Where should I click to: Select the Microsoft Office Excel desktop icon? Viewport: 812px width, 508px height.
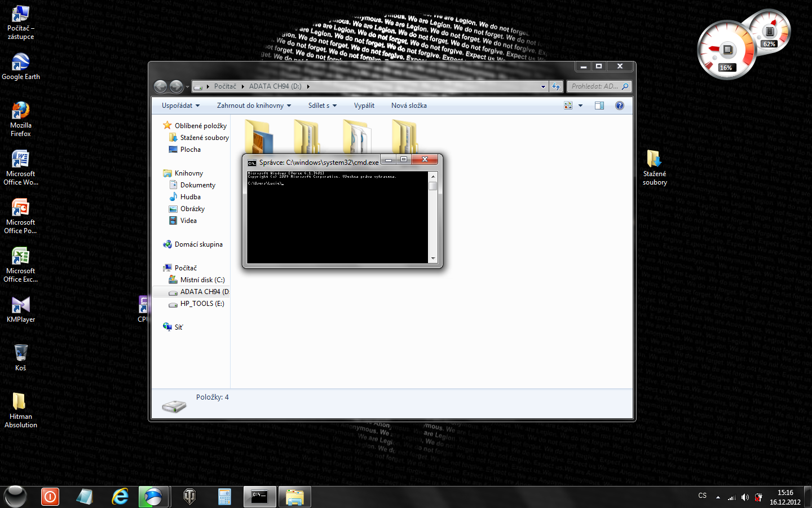tap(21, 265)
